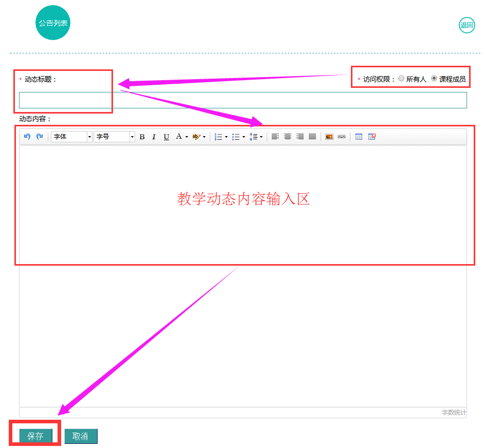Toggle bold formatting

[x=142, y=137]
